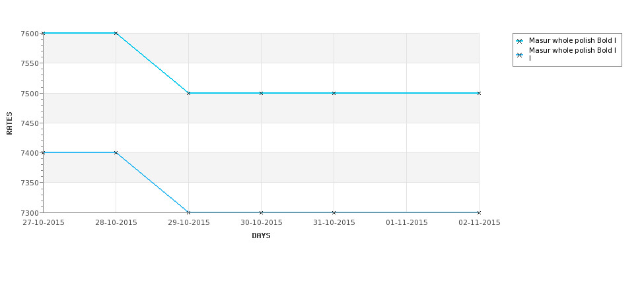Select the 7400 data point on 27-10-2015

pyautogui.click(x=43, y=152)
